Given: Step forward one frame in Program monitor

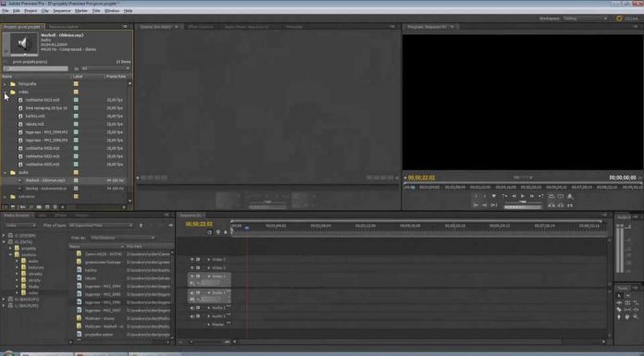Looking at the screenshot, I should point(532,196).
